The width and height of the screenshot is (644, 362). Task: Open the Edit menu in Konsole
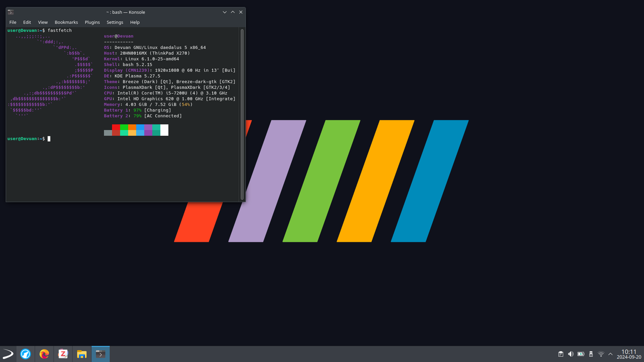tap(27, 22)
